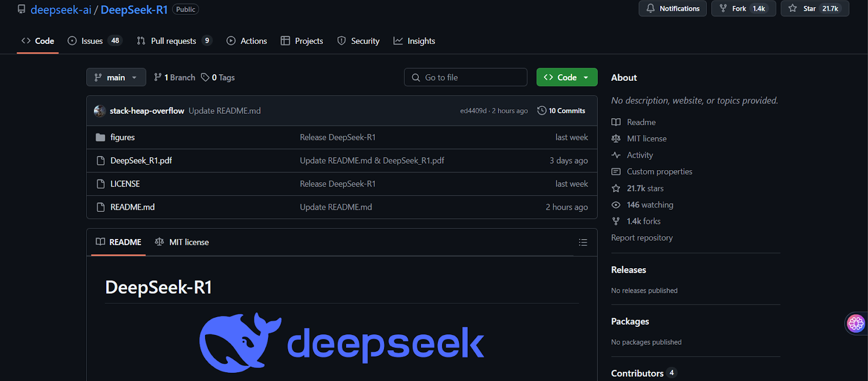Click the star icon in Star button
Screen dimensions: 868x381
pyautogui.click(x=793, y=9)
